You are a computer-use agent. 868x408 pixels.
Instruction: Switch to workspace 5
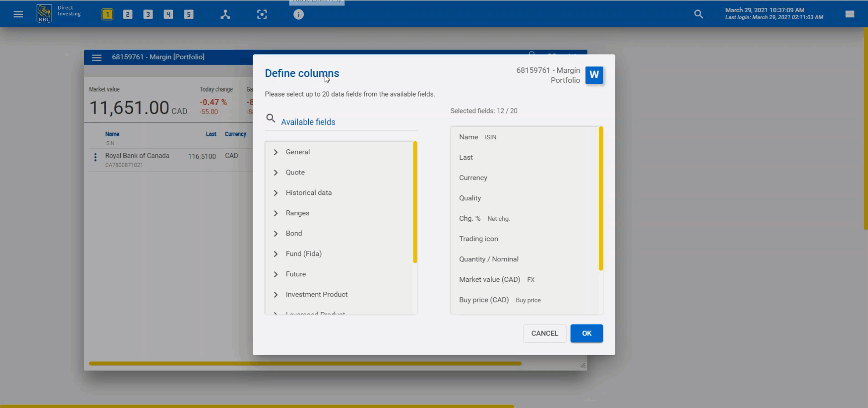[x=189, y=15]
